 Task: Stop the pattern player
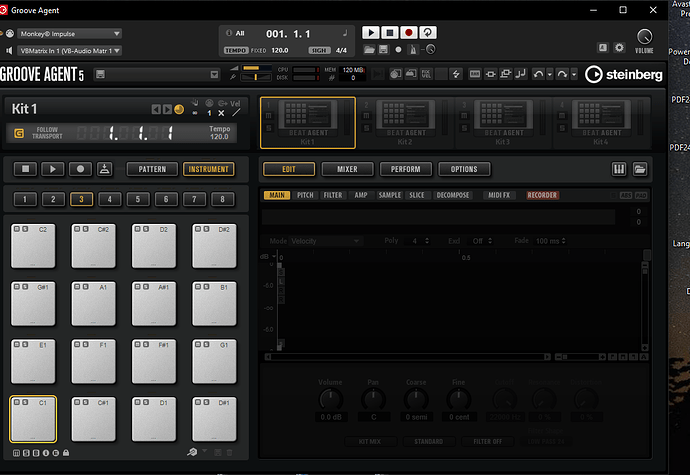coord(26,169)
